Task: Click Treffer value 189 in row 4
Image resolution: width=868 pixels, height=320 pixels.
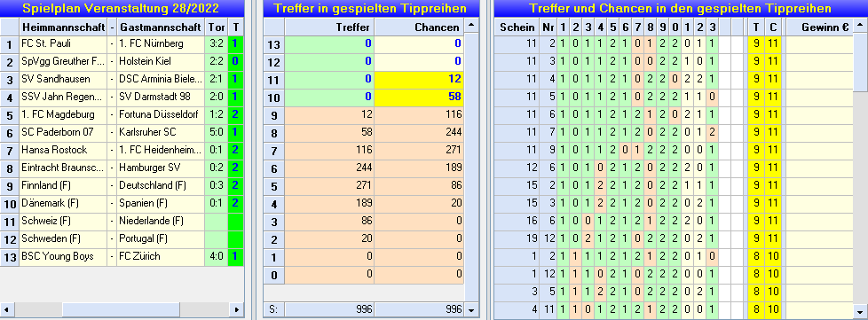Action: pos(329,204)
